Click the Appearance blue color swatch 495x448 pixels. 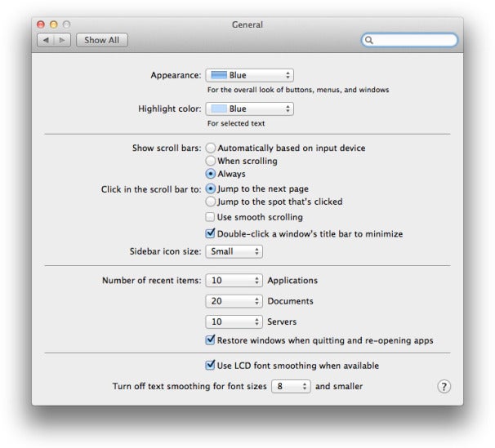[x=219, y=75]
